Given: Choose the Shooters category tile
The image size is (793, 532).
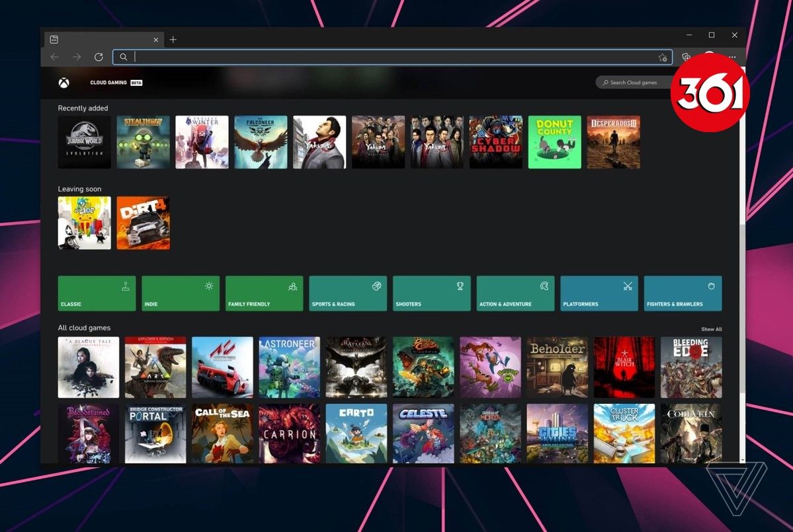Looking at the screenshot, I should click(432, 293).
